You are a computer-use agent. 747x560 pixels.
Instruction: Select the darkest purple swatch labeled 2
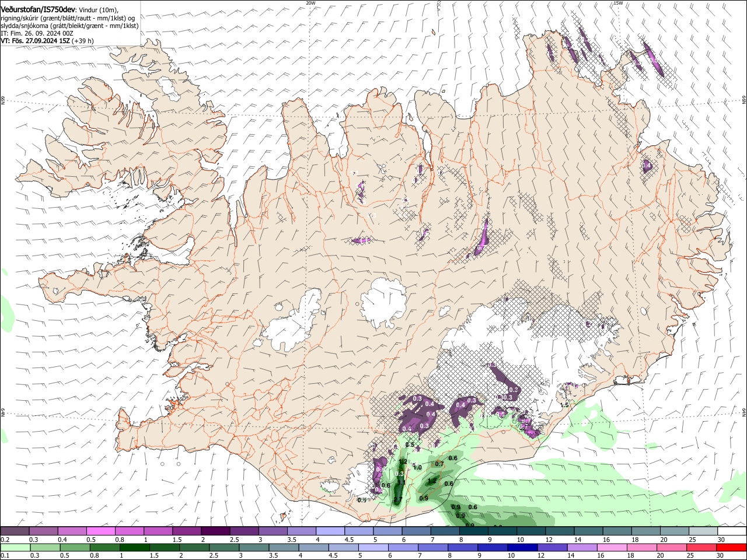click(215, 531)
